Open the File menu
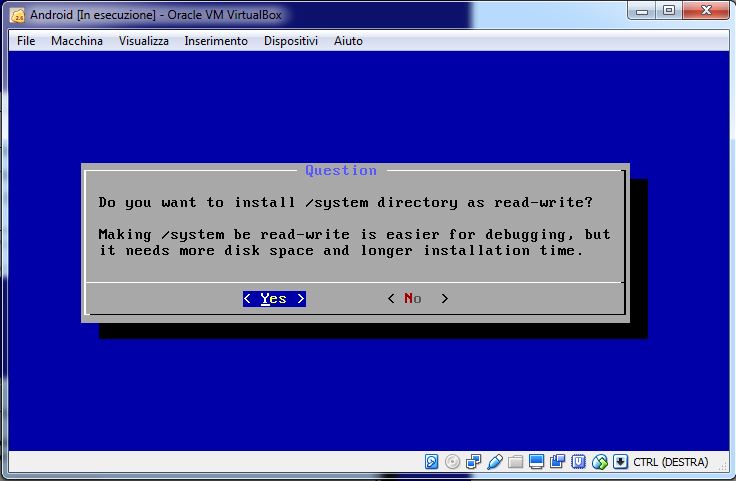 tap(26, 41)
